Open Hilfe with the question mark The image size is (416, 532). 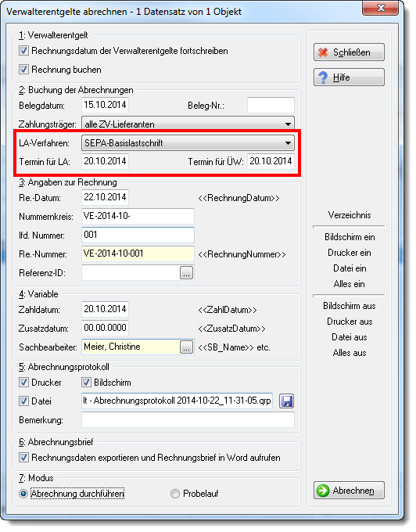pos(349,77)
